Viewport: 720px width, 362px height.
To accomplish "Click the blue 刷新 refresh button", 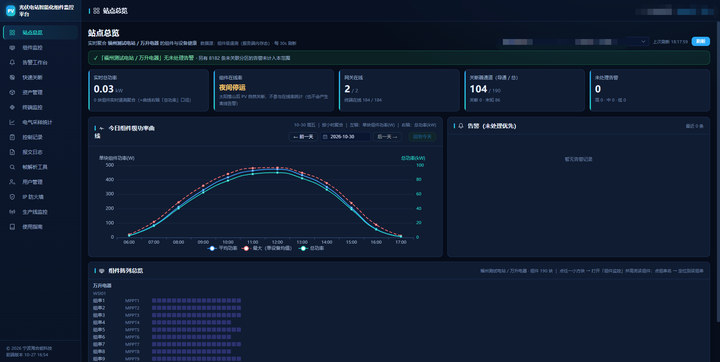I will coord(700,41).
